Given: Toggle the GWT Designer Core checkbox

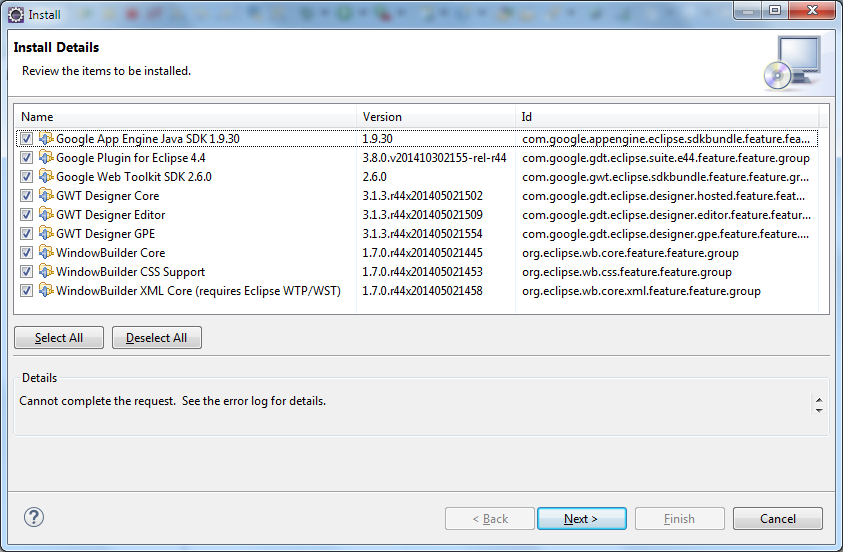Looking at the screenshot, I should (26, 196).
